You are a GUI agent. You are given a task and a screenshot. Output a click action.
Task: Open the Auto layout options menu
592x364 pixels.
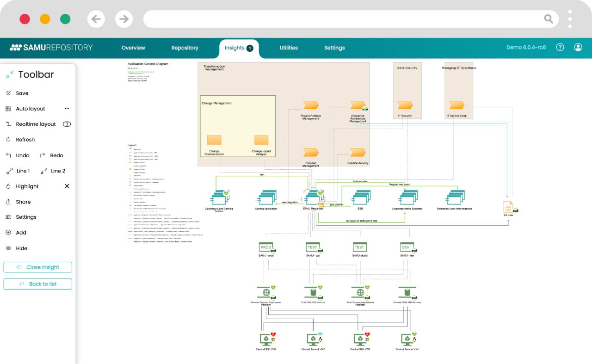click(x=67, y=108)
